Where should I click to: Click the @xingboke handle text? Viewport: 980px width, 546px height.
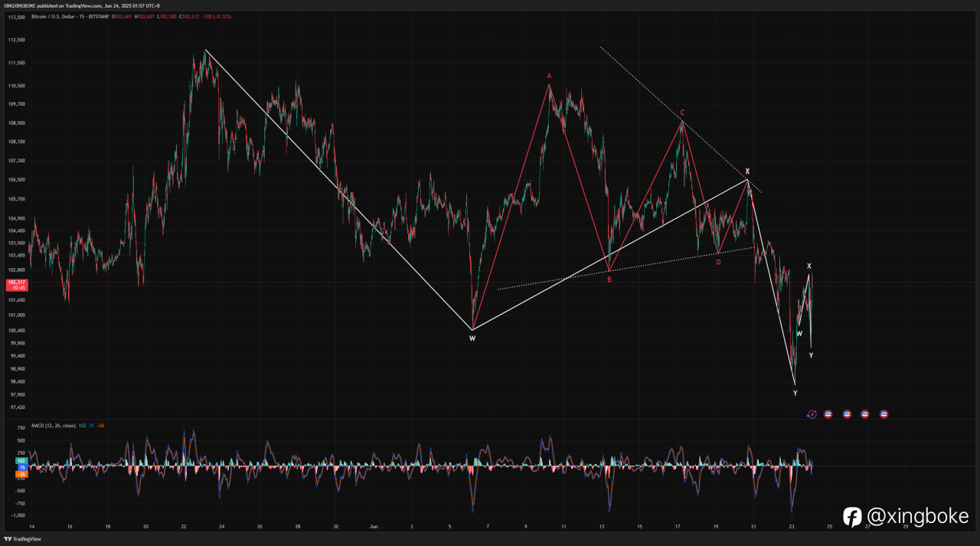(917, 517)
